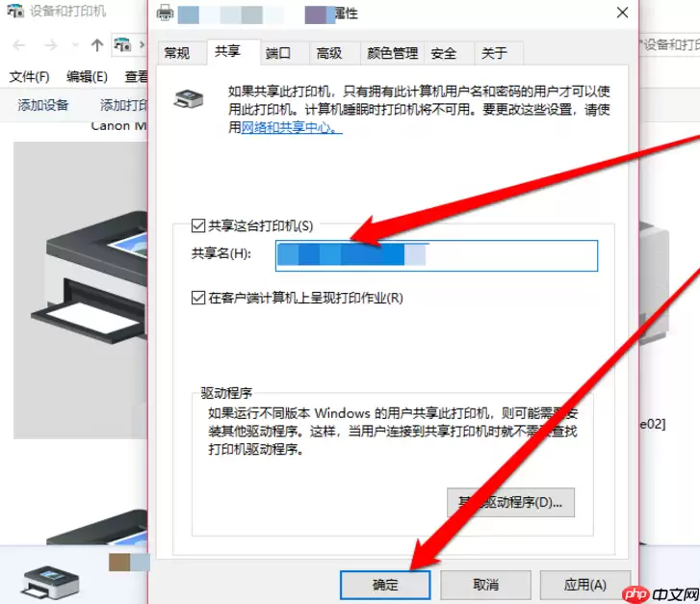Click printer icon in dialog title bar
Image resolution: width=700 pixels, height=604 pixels.
(x=165, y=13)
